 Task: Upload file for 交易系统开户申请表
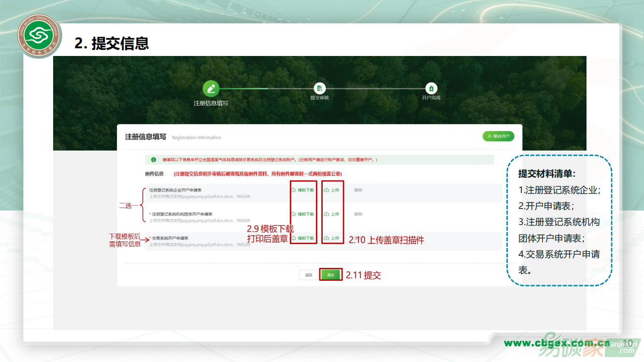332,238
